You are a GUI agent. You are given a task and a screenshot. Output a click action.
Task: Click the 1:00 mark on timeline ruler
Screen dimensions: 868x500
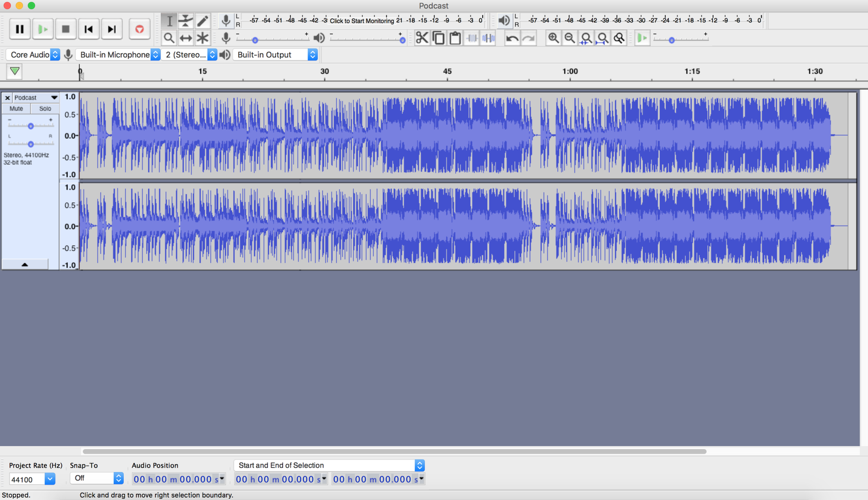pyautogui.click(x=570, y=72)
